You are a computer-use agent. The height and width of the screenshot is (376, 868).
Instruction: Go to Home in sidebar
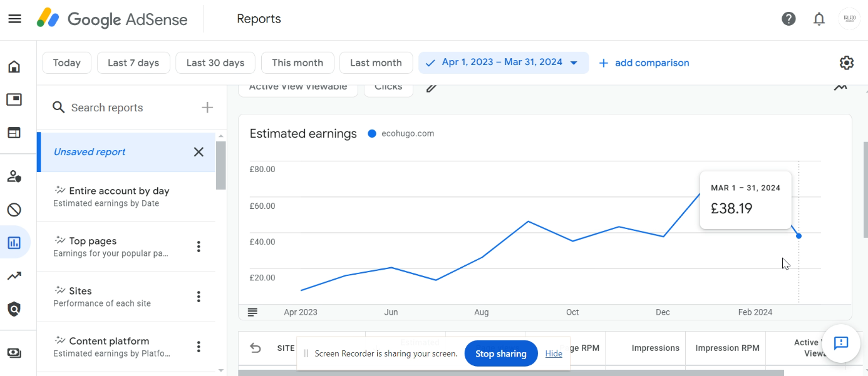coord(14,66)
